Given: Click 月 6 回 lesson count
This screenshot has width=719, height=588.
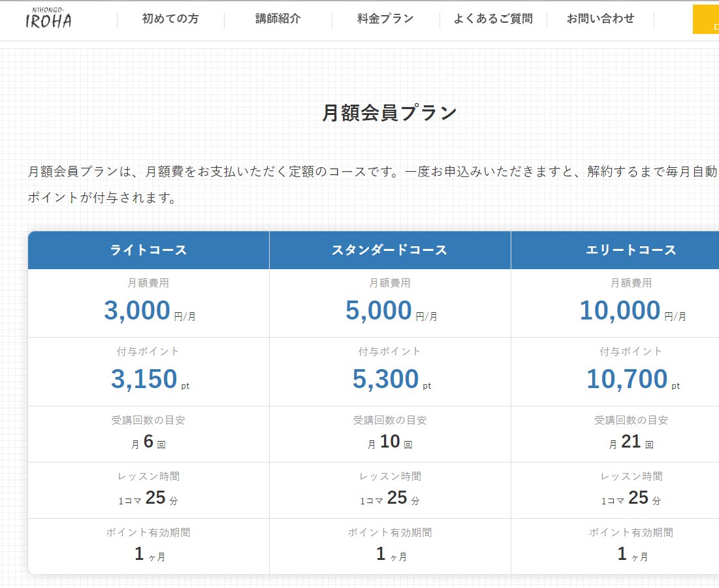Looking at the screenshot, I should (149, 442).
